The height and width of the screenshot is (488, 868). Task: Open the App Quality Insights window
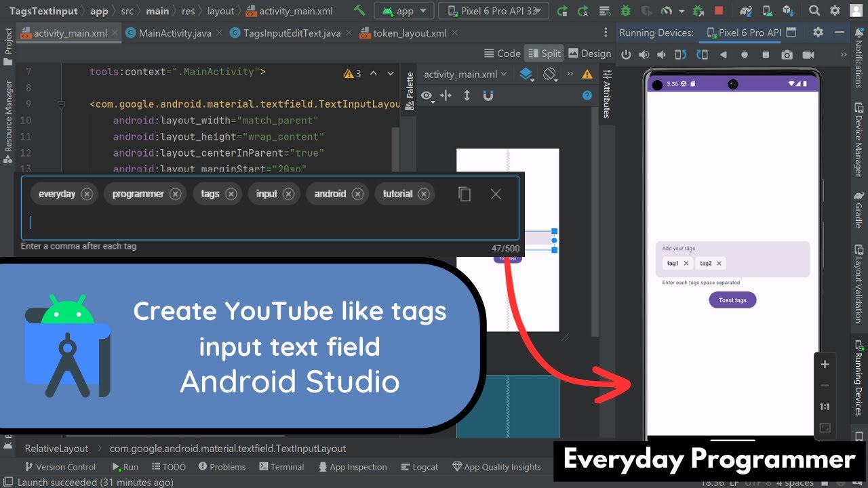496,467
